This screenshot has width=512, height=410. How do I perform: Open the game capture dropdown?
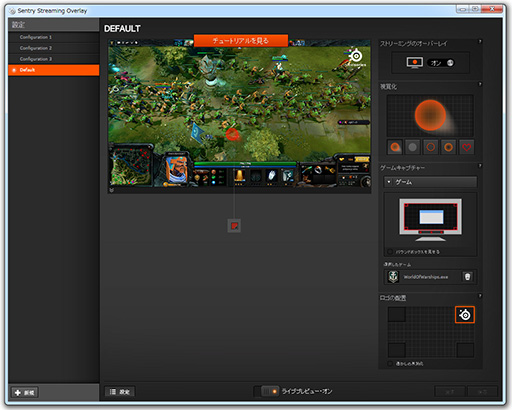click(x=430, y=182)
